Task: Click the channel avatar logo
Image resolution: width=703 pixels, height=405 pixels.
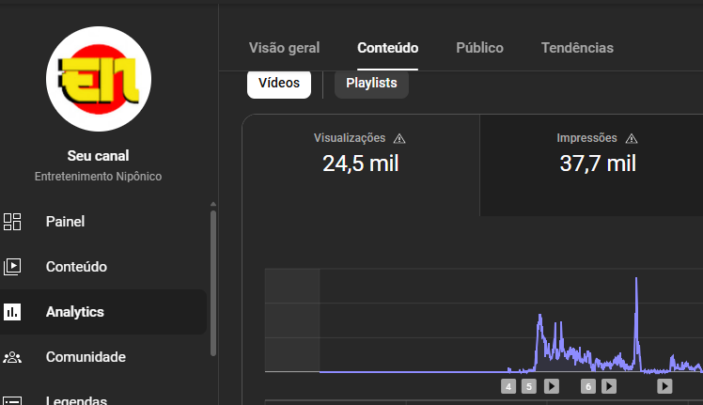Action: point(99,79)
